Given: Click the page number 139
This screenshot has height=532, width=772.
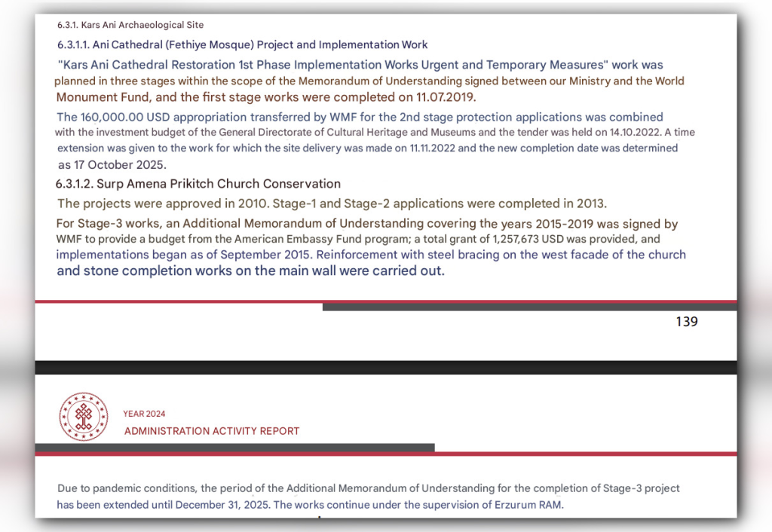Looking at the screenshot, I should tap(687, 321).
